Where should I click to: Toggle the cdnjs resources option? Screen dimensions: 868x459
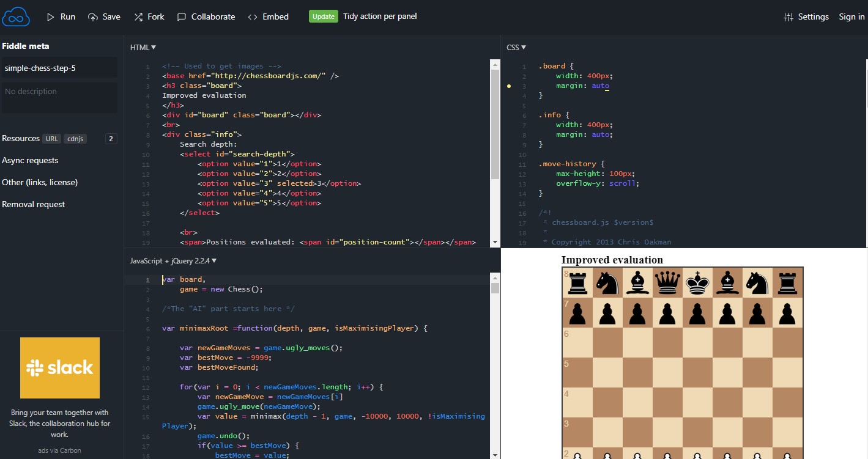point(75,138)
